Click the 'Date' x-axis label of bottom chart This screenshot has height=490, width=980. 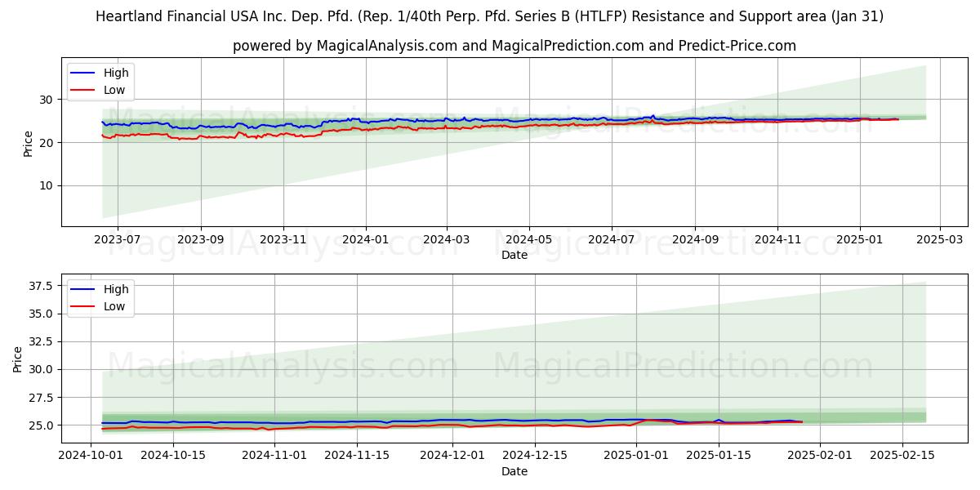click(x=514, y=471)
